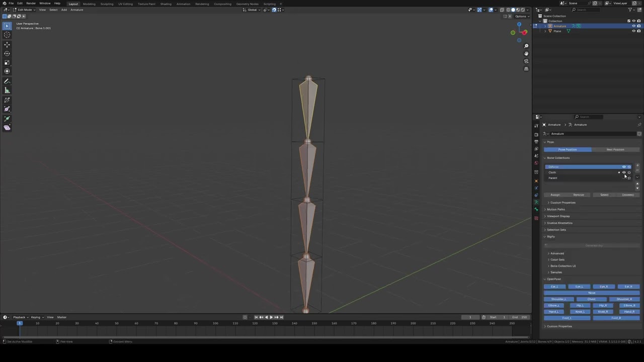Expand Armature item in outliner
Screen dimensions: 644x362
[x=546, y=26]
